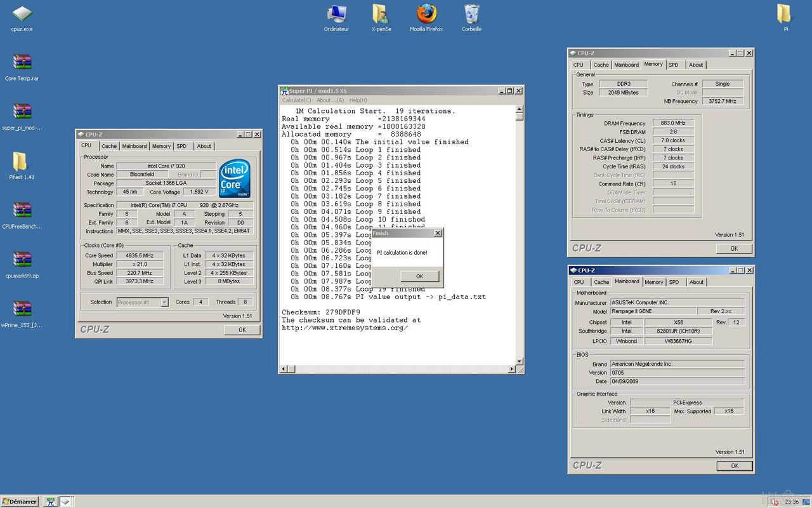Click the Super PI title bar icon

pos(284,91)
